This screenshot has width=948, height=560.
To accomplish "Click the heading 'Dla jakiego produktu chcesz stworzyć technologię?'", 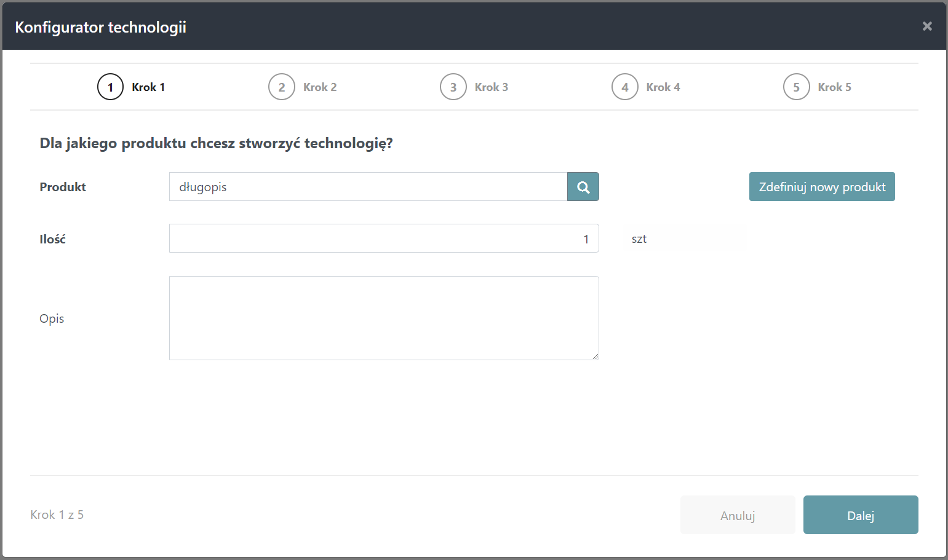I will click(x=216, y=143).
